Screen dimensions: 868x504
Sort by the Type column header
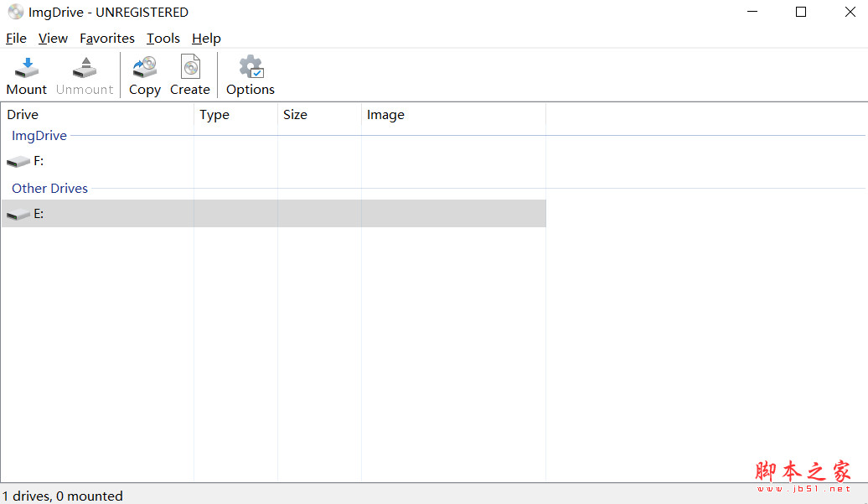coord(235,115)
